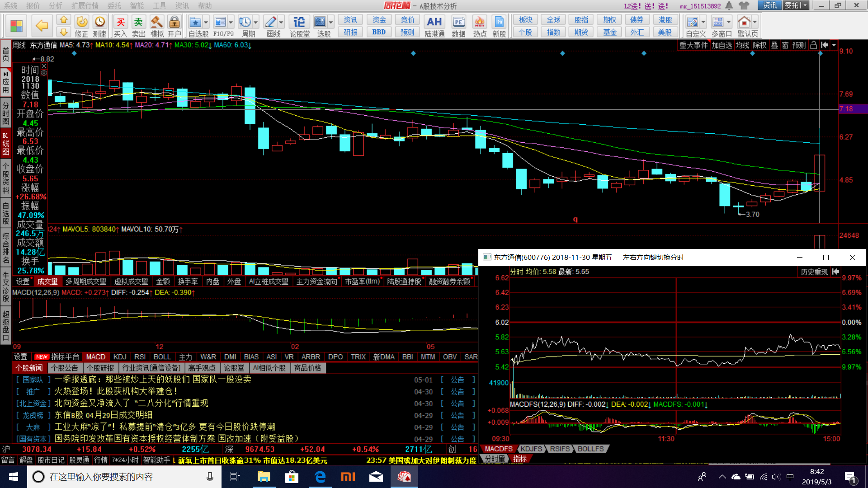
Task: Click the 主力资金流向 volume tab
Action: point(316,282)
